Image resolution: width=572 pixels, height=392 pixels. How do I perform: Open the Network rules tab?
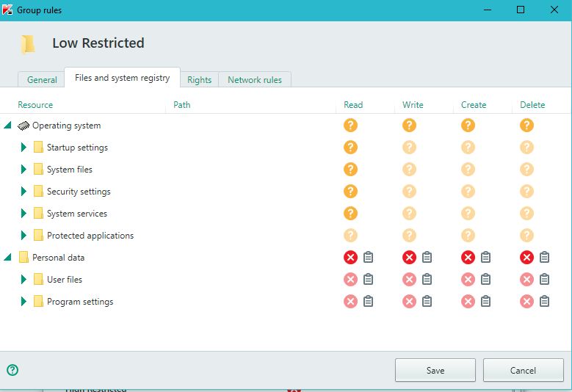(255, 79)
